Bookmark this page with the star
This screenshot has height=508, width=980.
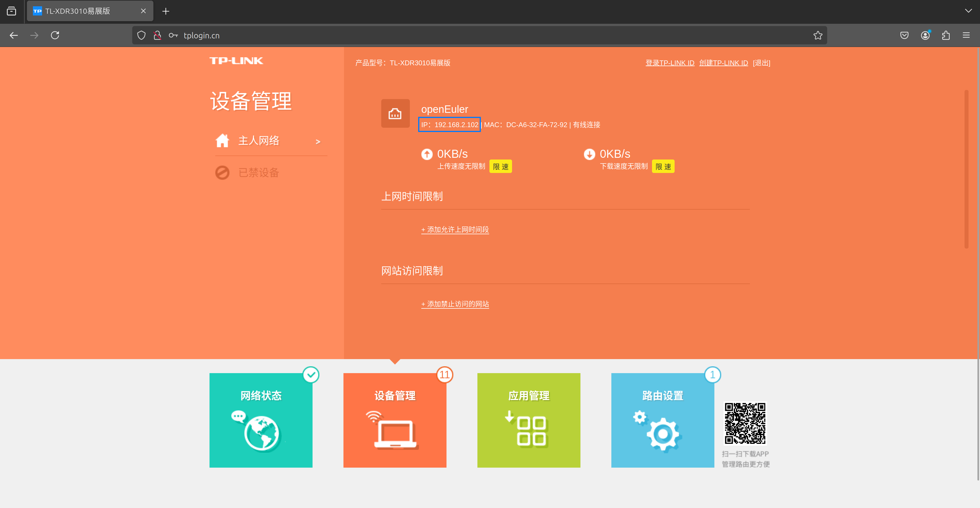point(817,36)
